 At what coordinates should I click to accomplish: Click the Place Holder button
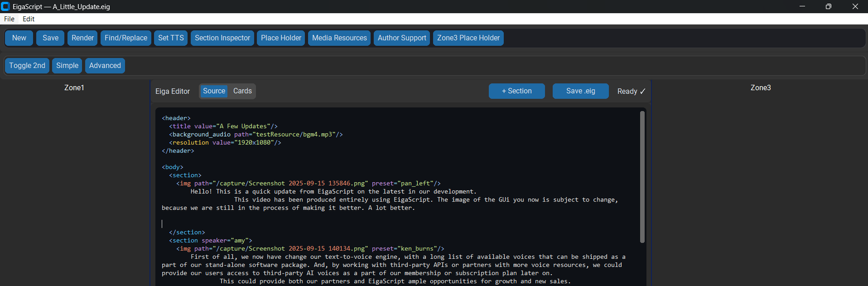(281, 38)
